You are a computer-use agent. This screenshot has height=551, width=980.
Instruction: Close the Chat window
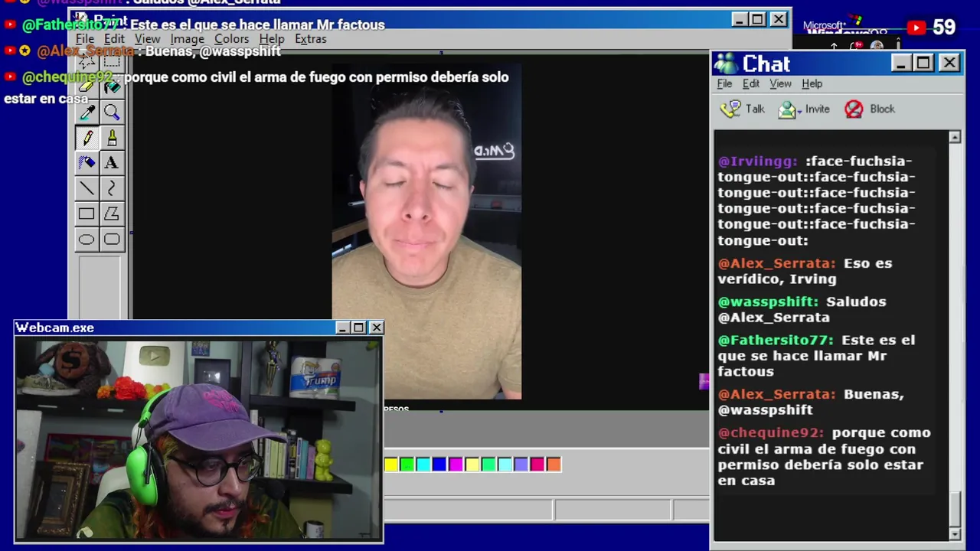point(949,63)
